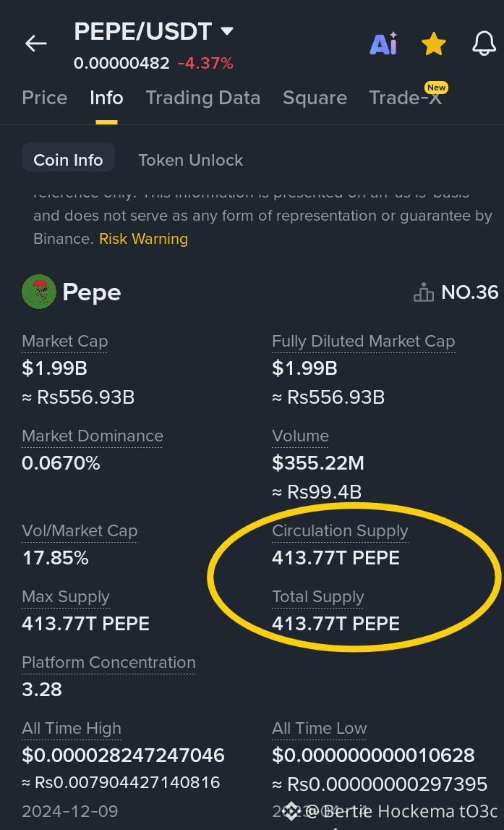This screenshot has width=504, height=830.
Task: Tap the ranking podium icon
Action: (424, 292)
